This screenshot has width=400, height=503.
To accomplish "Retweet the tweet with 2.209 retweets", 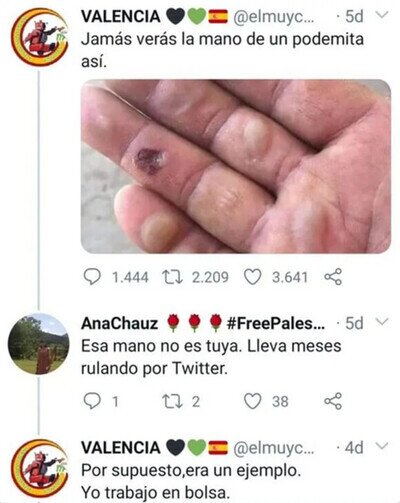I will (172, 277).
